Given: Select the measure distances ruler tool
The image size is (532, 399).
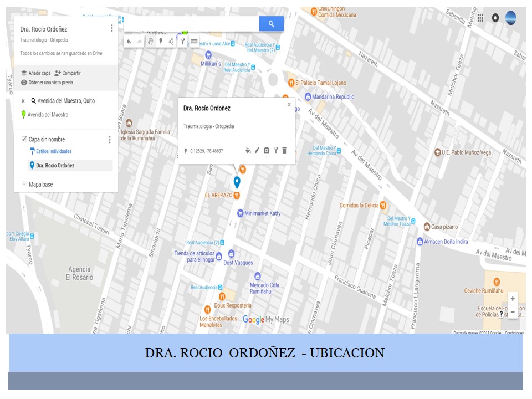Looking at the screenshot, I should point(194,42).
